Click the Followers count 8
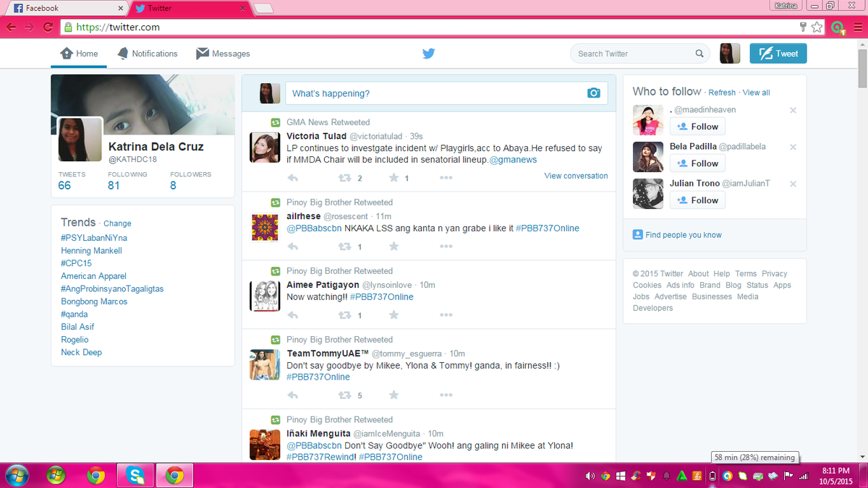The width and height of the screenshot is (868, 488). coord(173,185)
